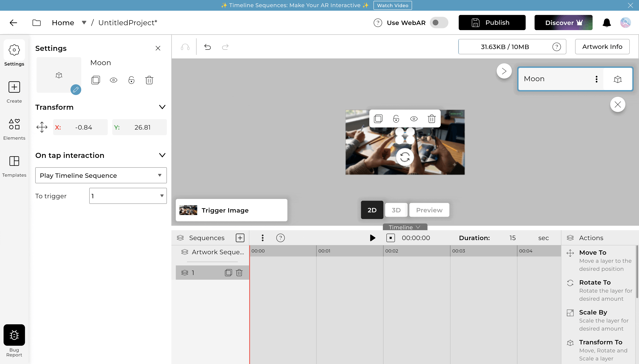Open the Create sidebar panel
The width and height of the screenshot is (639, 364).
(14, 92)
